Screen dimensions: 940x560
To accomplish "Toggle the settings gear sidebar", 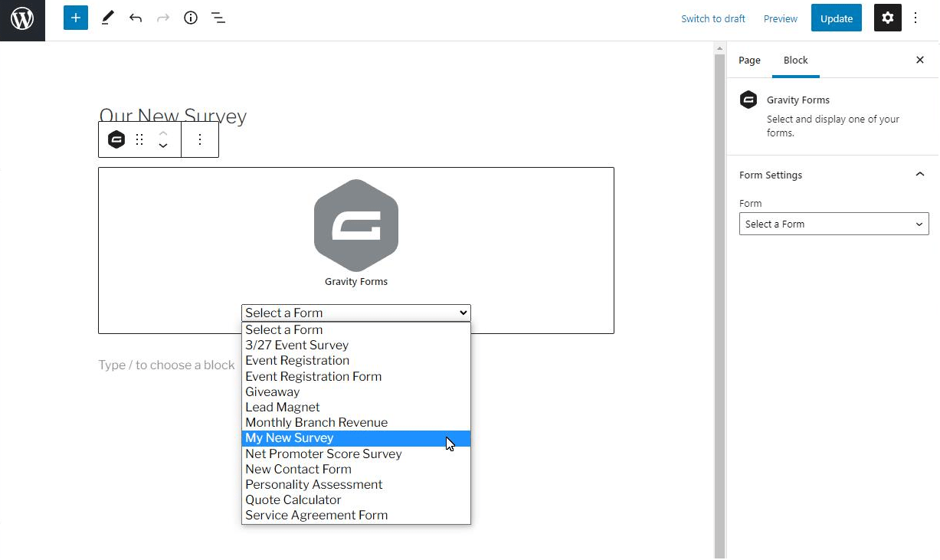I will (x=888, y=18).
